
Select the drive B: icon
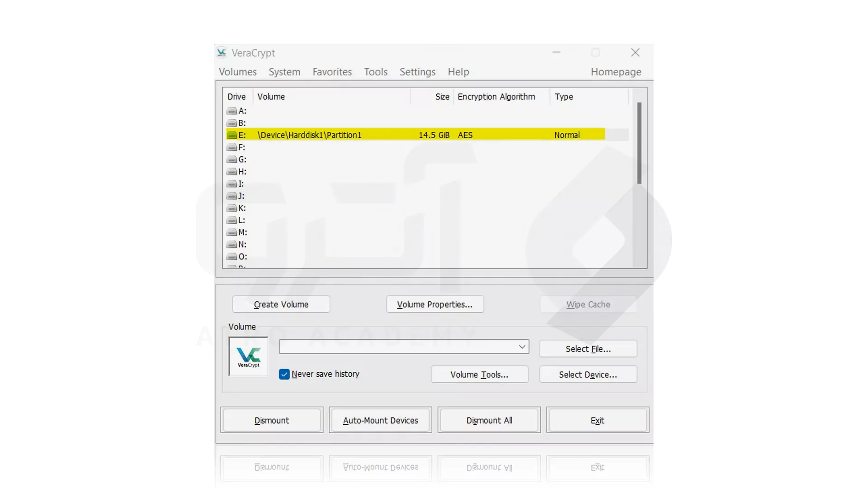[231, 123]
